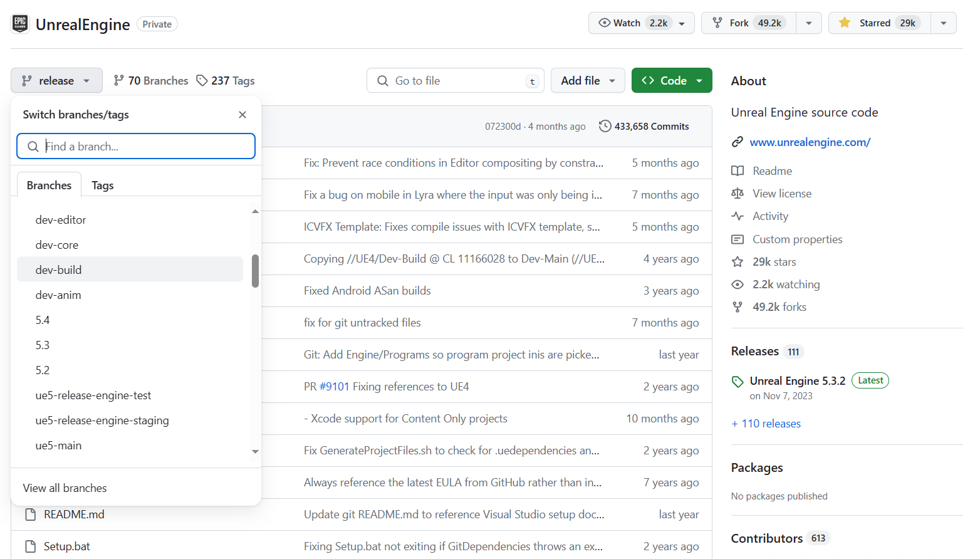Click commit hash 072300d
Image resolution: width=980 pixels, height=559 pixels.
503,127
